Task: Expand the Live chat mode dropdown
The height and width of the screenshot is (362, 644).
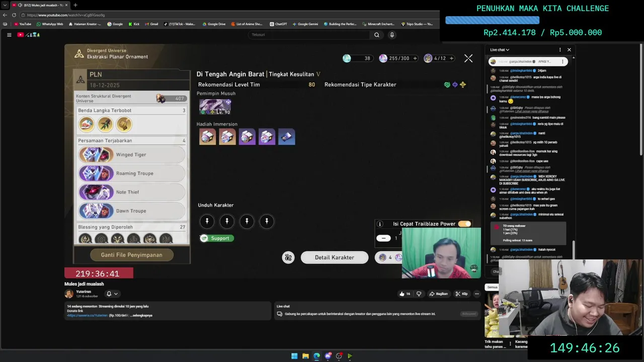Action: click(500, 50)
